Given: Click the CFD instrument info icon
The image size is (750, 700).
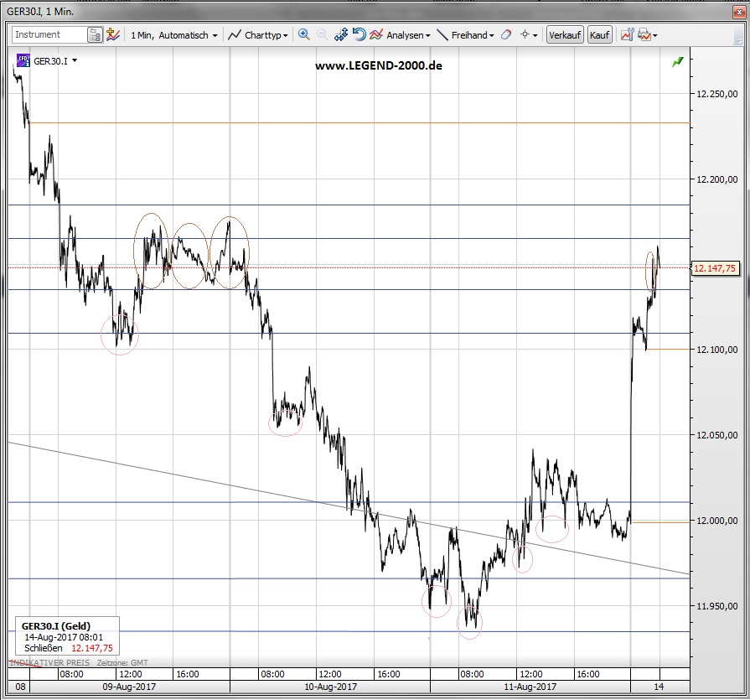Looking at the screenshot, I should (23, 60).
